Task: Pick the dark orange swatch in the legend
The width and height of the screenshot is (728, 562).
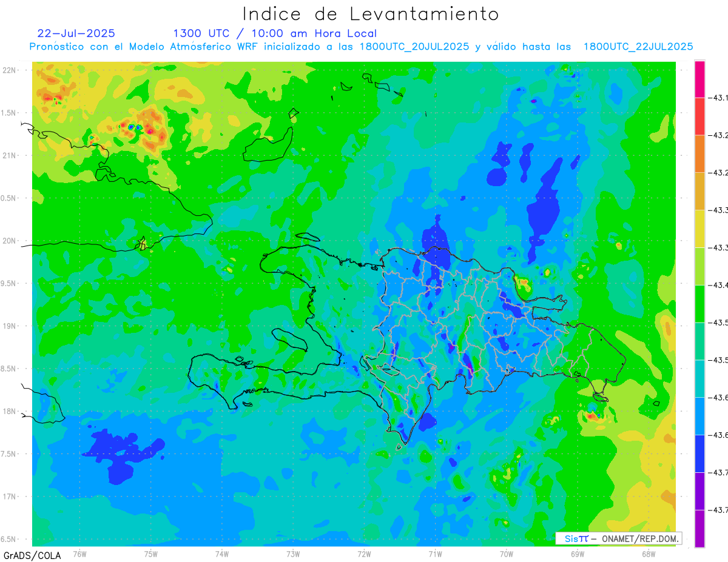Action: point(699,154)
